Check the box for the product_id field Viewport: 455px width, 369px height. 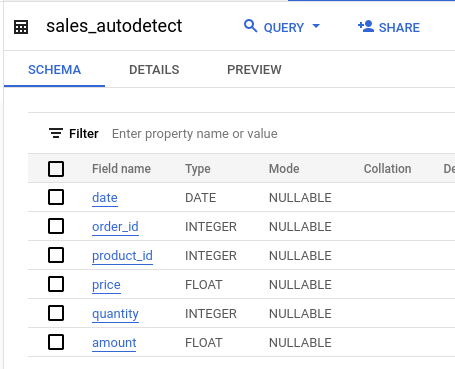pyautogui.click(x=56, y=255)
